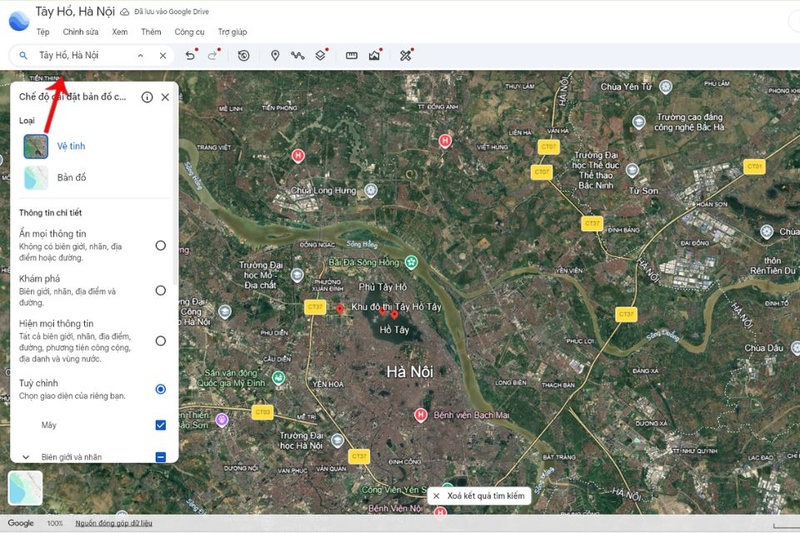The image size is (800, 533).
Task: Click the CT03 highway badge
Action: coord(262,412)
